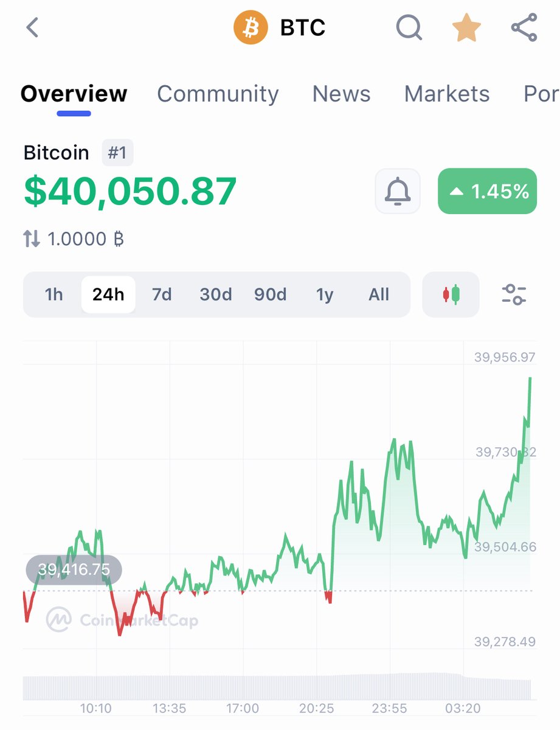Switch to the Community tab
Viewport: 560px width, 730px height.
(x=218, y=94)
